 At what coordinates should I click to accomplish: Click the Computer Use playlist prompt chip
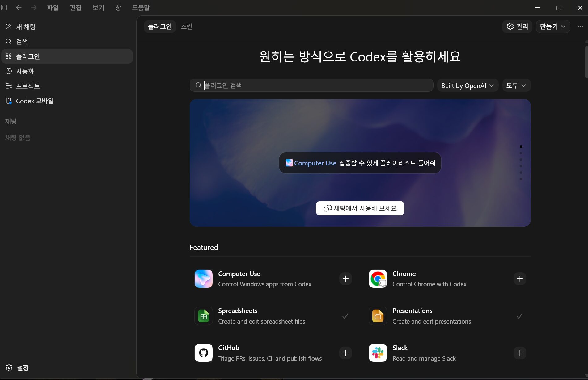click(x=360, y=163)
